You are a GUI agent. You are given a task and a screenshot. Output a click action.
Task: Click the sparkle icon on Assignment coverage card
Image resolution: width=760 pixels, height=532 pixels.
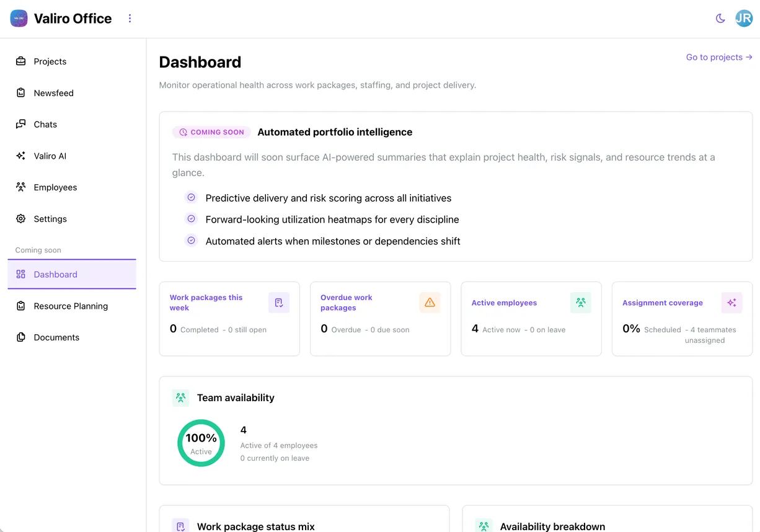pos(731,302)
